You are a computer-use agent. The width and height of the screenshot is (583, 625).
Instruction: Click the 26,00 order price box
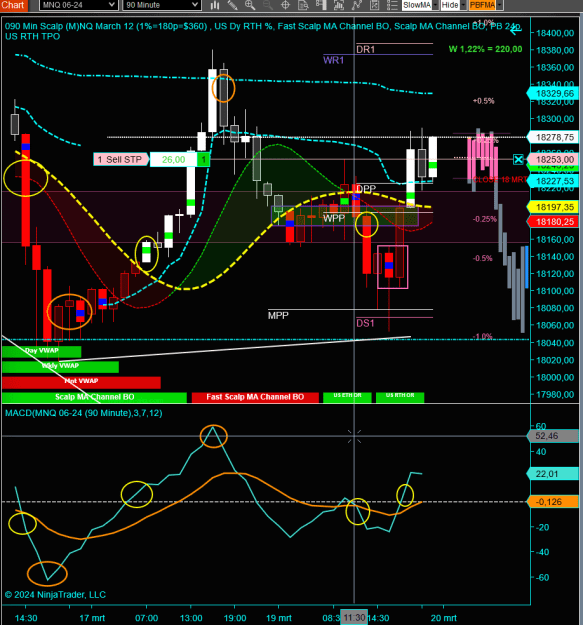click(x=173, y=159)
